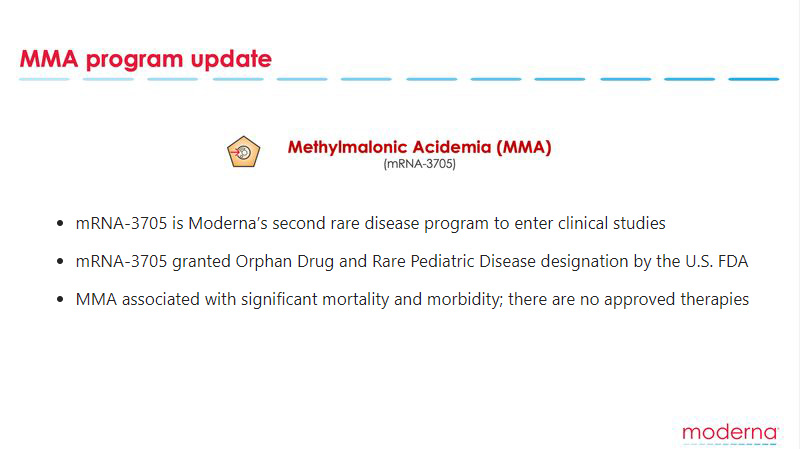This screenshot has width=800, height=449.
Task: Click the "(mRNA-3705)" subtitle text
Action: pyautogui.click(x=419, y=164)
